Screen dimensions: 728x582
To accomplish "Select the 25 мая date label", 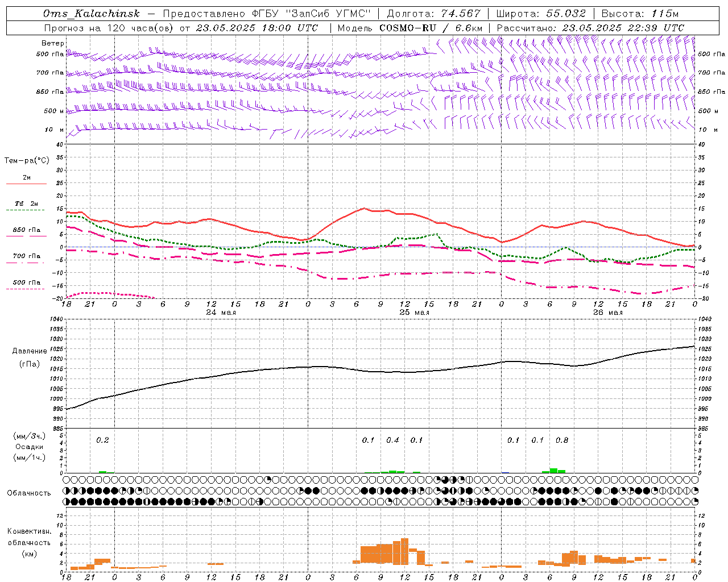I will pos(414,313).
